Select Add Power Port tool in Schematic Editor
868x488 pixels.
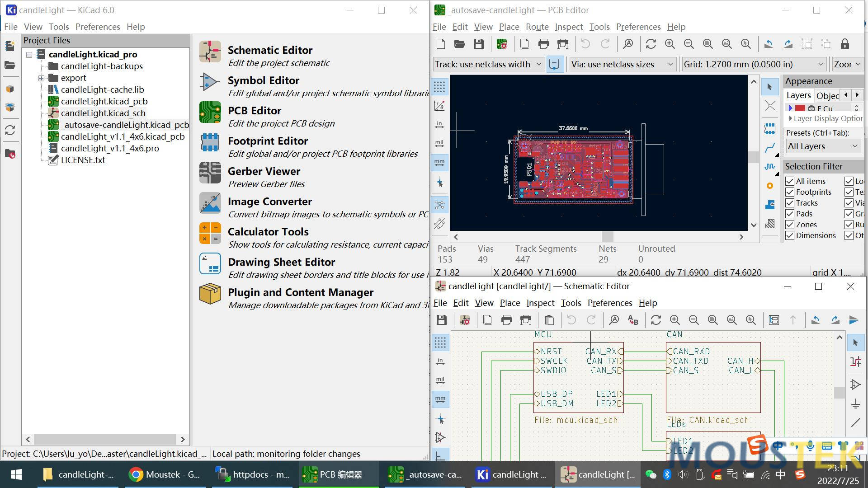pyautogui.click(x=855, y=404)
